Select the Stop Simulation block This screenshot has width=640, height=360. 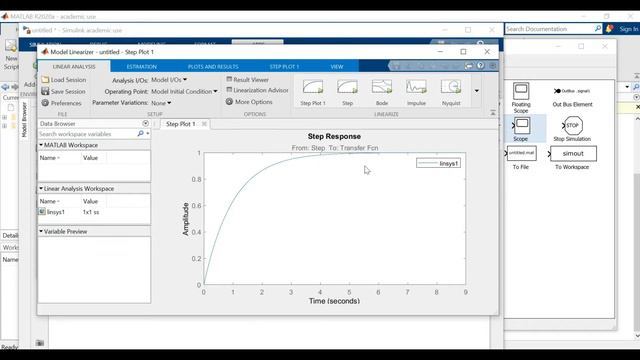572,129
